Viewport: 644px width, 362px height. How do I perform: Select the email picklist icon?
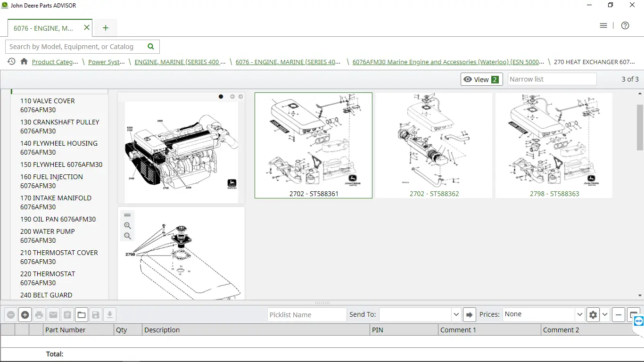coord(53,314)
